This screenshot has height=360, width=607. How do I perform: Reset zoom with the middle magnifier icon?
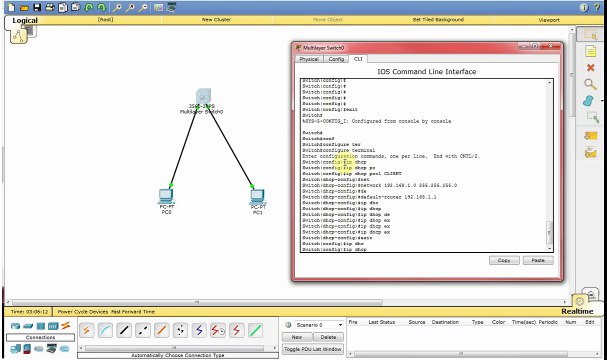point(130,7)
